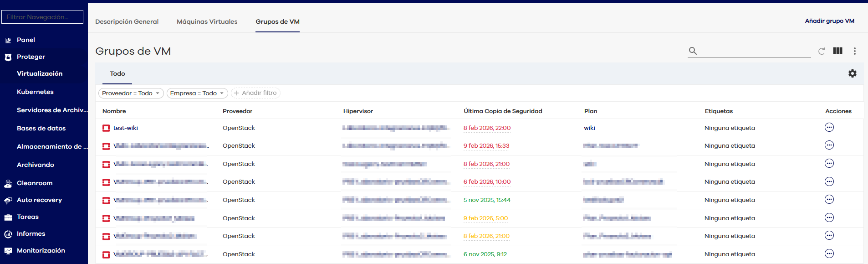Viewport: 868px width, 264px height.
Task: Click the Añadir grupo VM button
Action: pos(829,21)
